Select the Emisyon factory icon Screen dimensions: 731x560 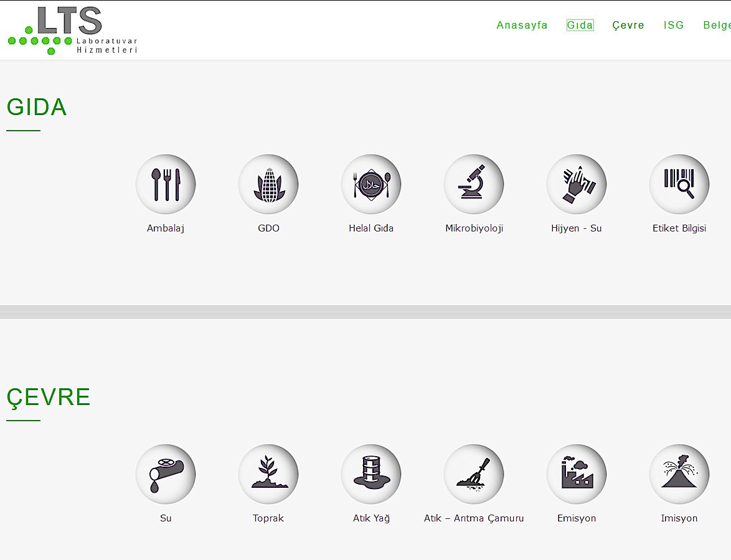pyautogui.click(x=577, y=474)
